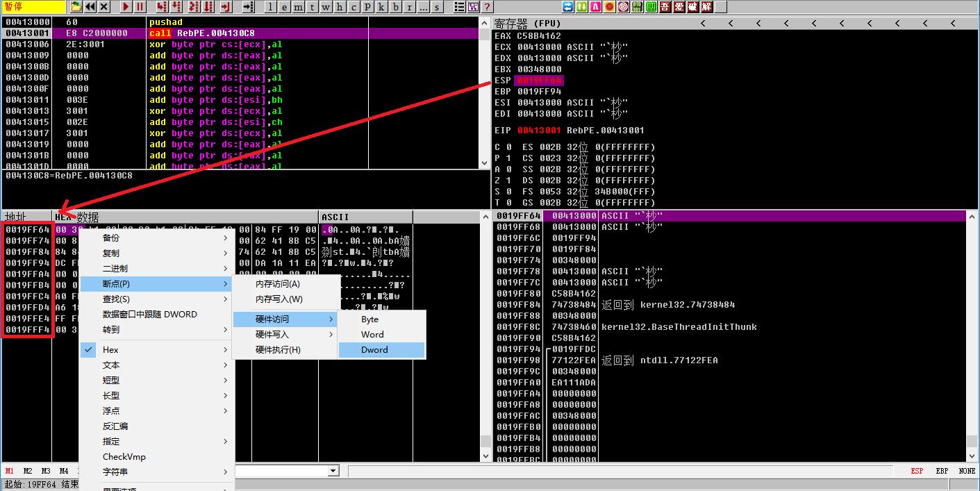Click the Restart program rewind icon
This screenshot has width=980, height=491.
click(90, 7)
